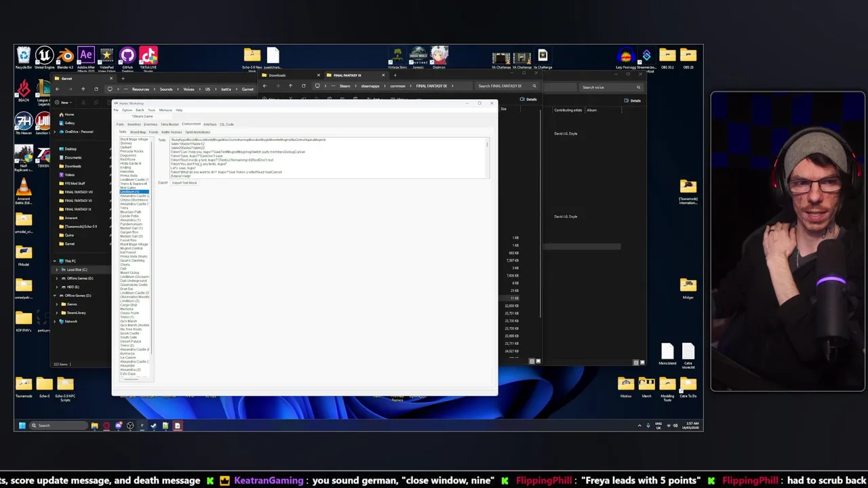
Task: Expand the Network tree node
Action: tap(55, 321)
